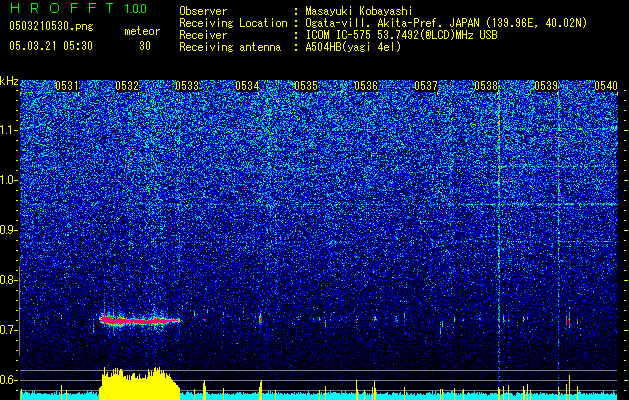Click the large yellow signal intensity block
Image resolution: width=629 pixels, height=400 pixels.
point(140,384)
